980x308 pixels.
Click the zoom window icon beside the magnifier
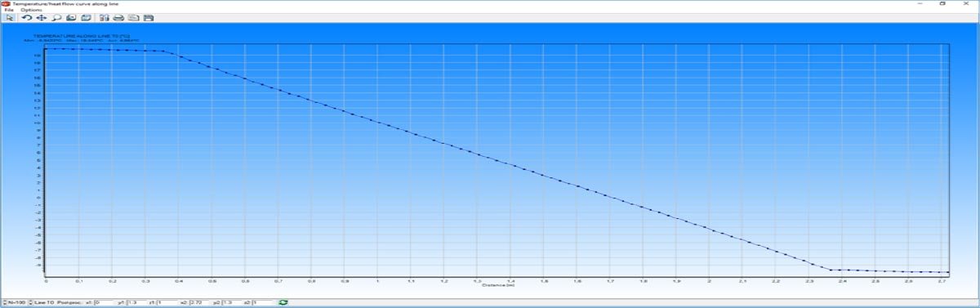(x=71, y=17)
